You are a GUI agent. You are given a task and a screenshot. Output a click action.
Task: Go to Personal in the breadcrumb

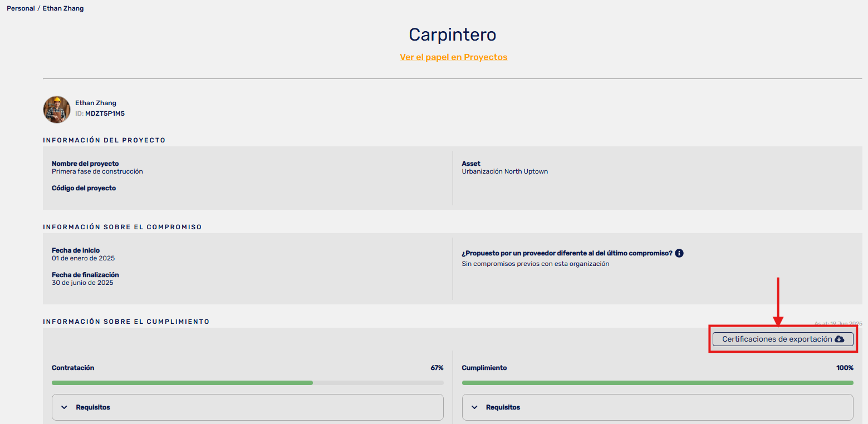21,8
